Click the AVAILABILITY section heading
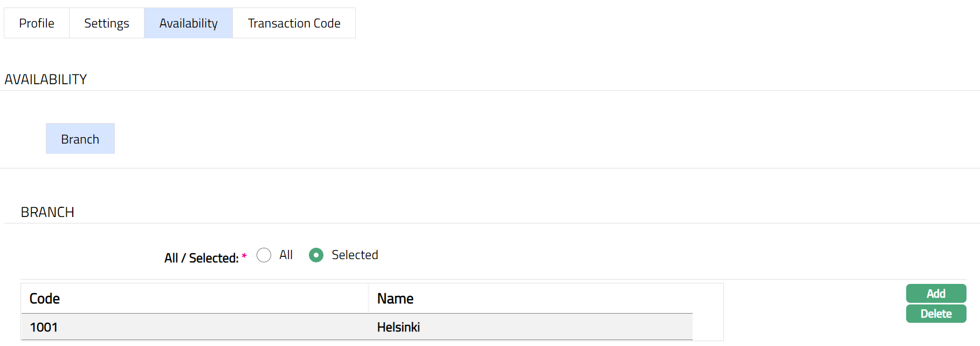Viewport: 980px width, 346px height. (x=46, y=79)
